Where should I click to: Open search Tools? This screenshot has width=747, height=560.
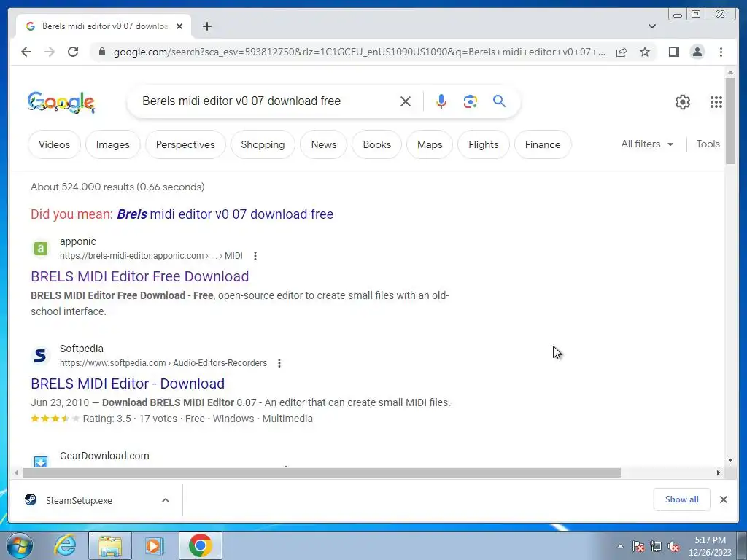(708, 144)
